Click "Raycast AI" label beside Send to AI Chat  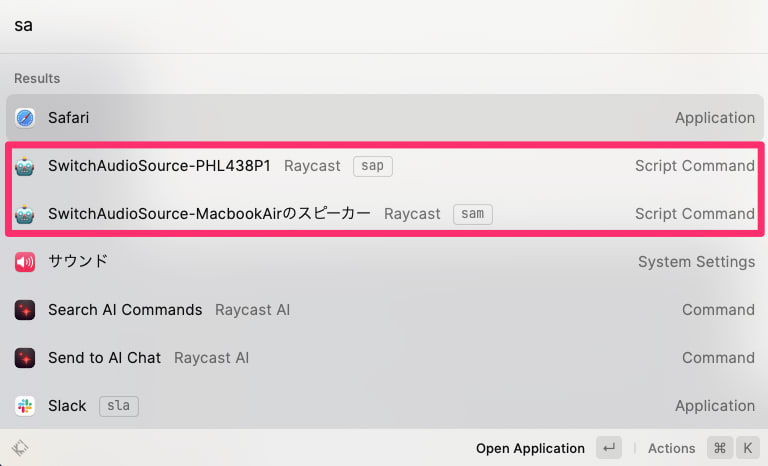tap(212, 358)
